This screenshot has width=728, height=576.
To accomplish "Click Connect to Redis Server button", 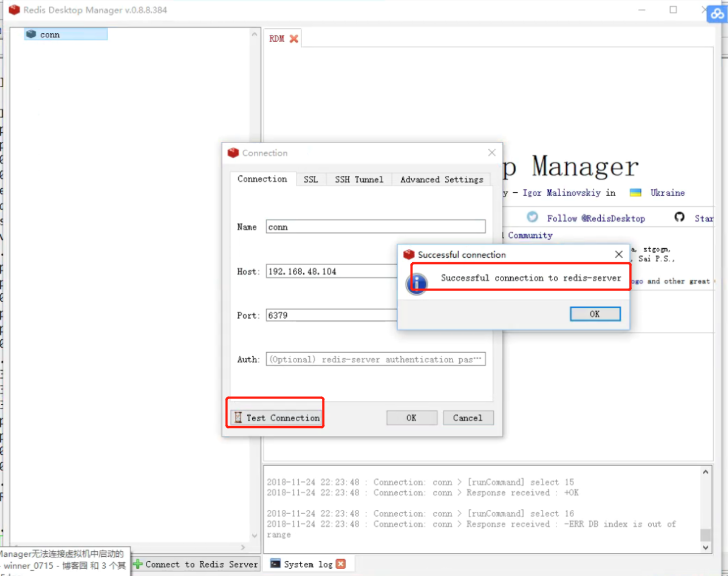I will pyautogui.click(x=196, y=564).
